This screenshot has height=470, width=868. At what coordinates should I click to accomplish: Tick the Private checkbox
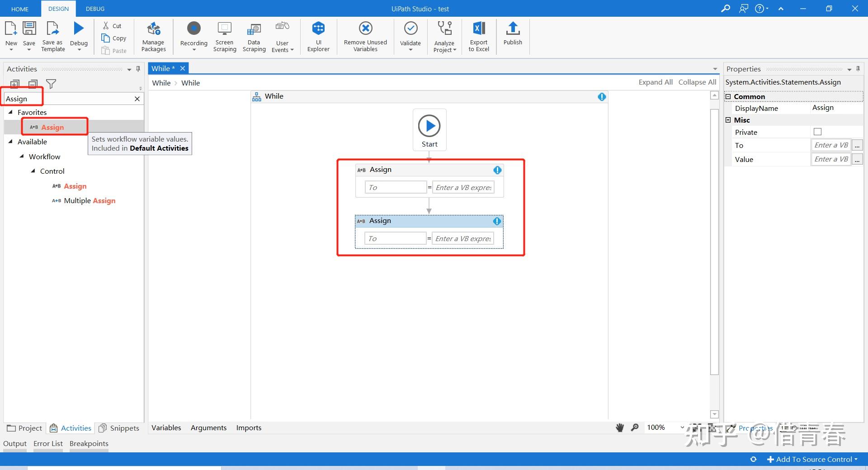(817, 132)
